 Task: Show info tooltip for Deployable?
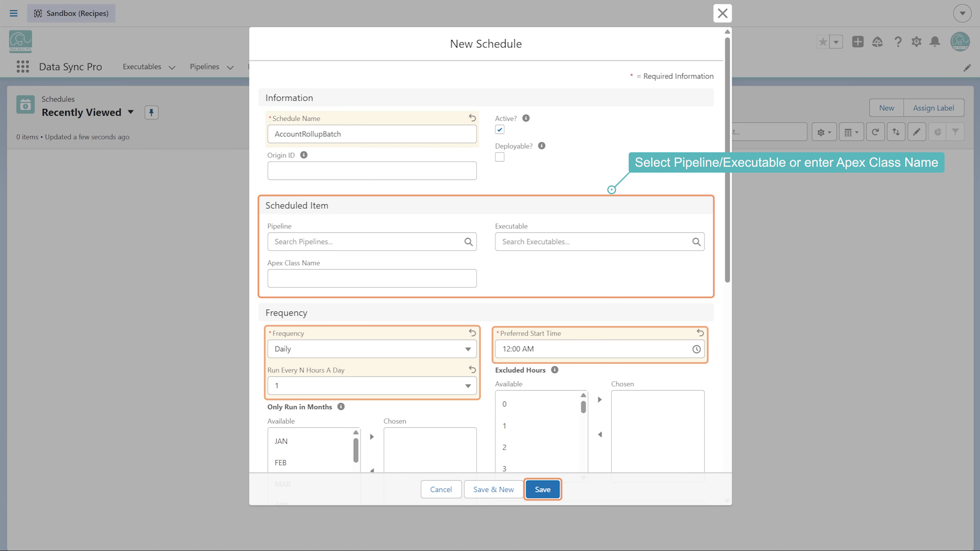(542, 146)
